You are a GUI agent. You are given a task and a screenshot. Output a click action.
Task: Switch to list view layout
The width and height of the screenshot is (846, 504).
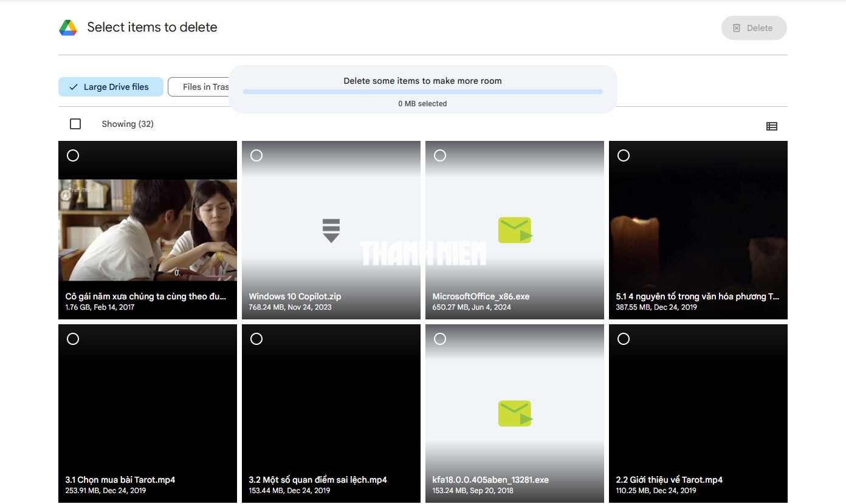(x=772, y=126)
